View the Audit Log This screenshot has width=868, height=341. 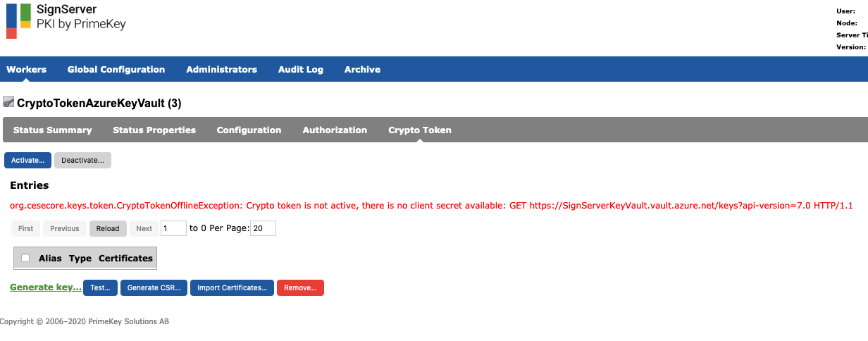tap(300, 69)
